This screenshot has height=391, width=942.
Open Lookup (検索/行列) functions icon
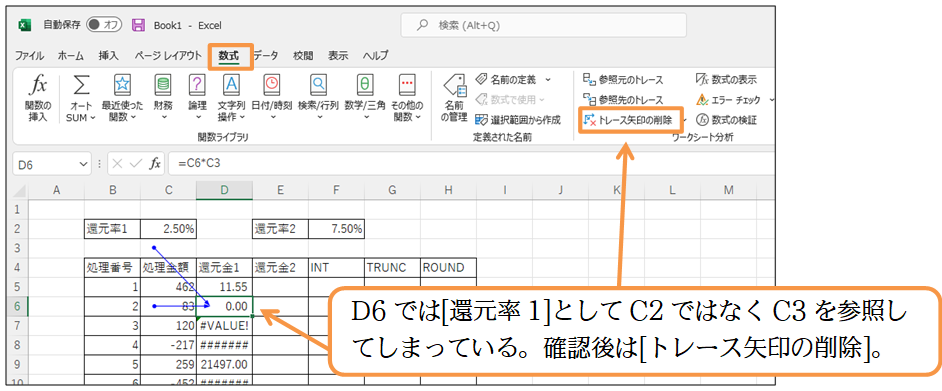318,85
